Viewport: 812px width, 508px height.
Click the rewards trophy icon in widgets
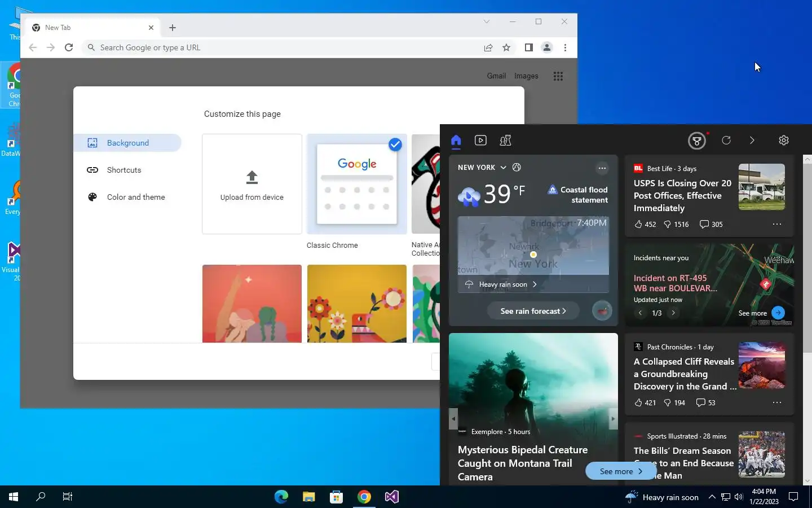point(697,141)
